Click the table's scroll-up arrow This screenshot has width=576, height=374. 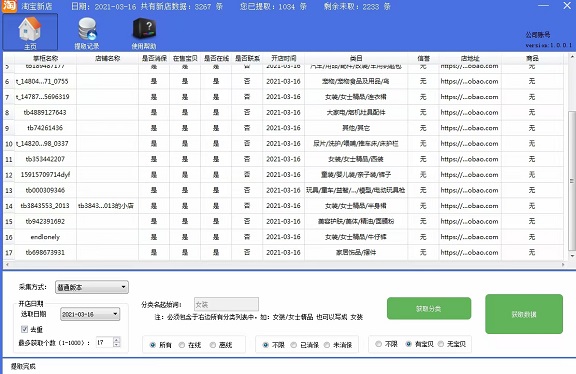pyautogui.click(x=572, y=57)
